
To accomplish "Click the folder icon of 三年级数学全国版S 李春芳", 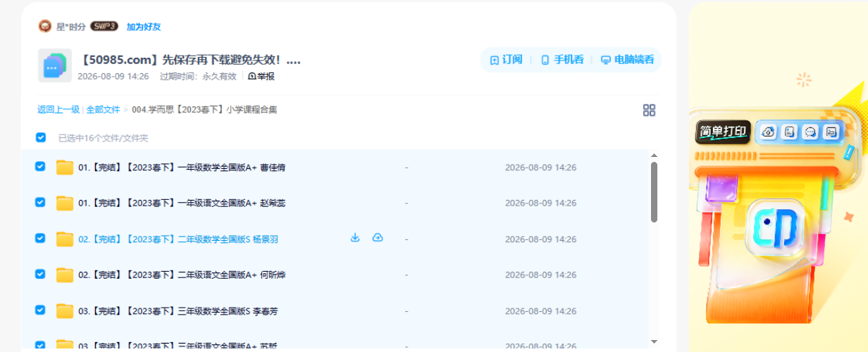I will tap(65, 311).
